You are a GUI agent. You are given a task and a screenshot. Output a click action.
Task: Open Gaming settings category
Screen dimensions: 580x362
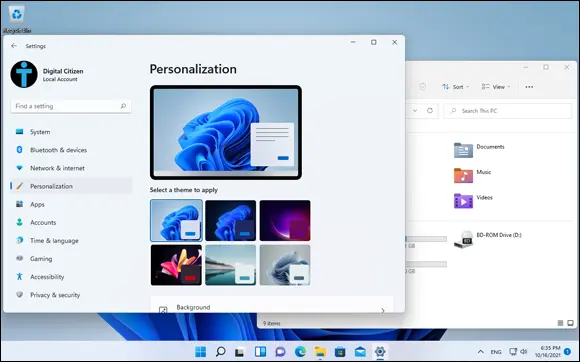[x=71, y=258]
